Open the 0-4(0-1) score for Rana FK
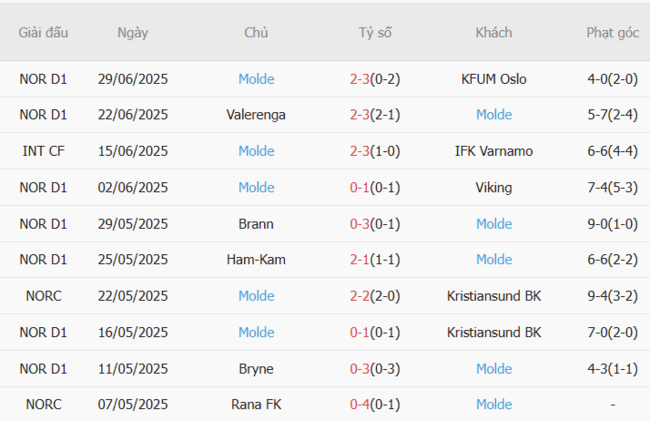The height and width of the screenshot is (421, 650). pyautogui.click(x=375, y=404)
